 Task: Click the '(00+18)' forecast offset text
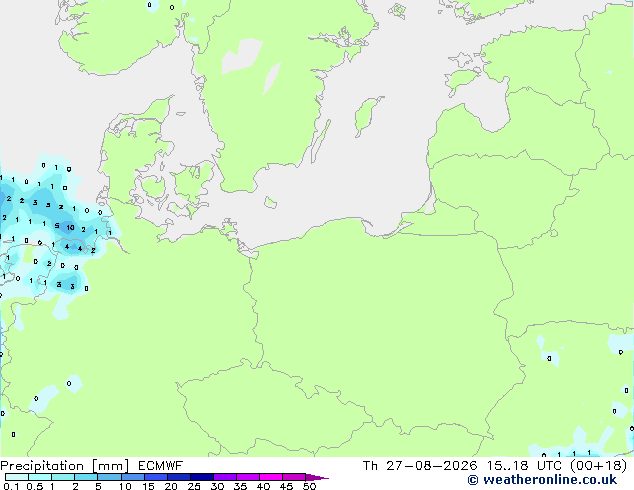point(599,466)
